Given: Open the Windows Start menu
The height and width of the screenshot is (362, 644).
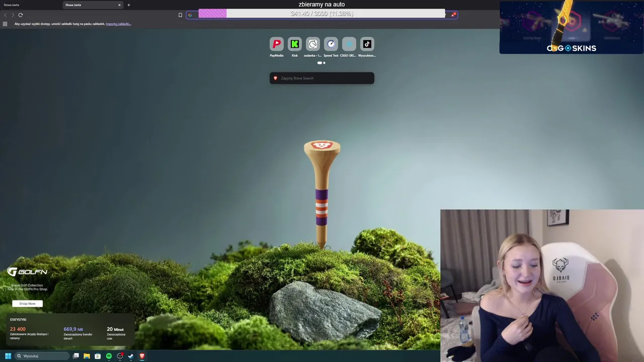Looking at the screenshot, I should 8,356.
